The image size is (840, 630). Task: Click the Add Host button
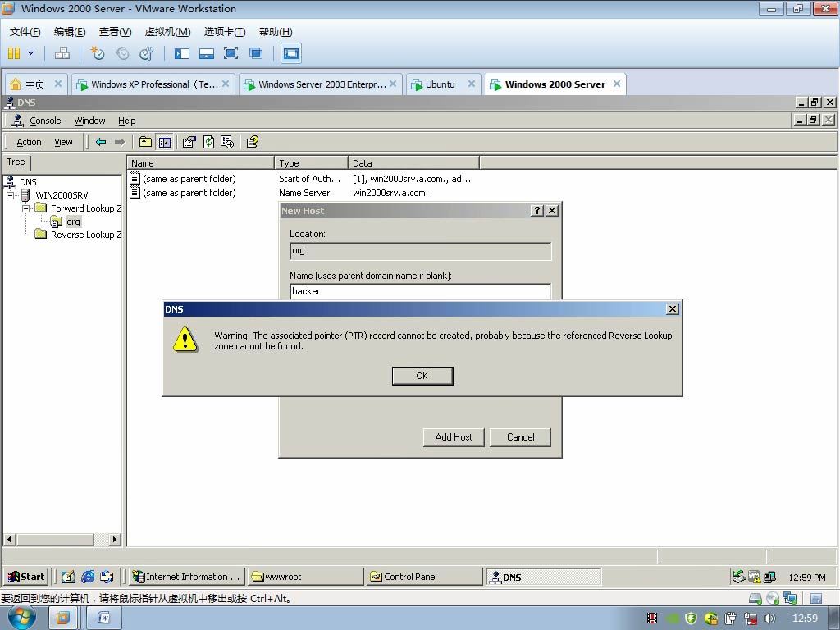click(x=453, y=437)
